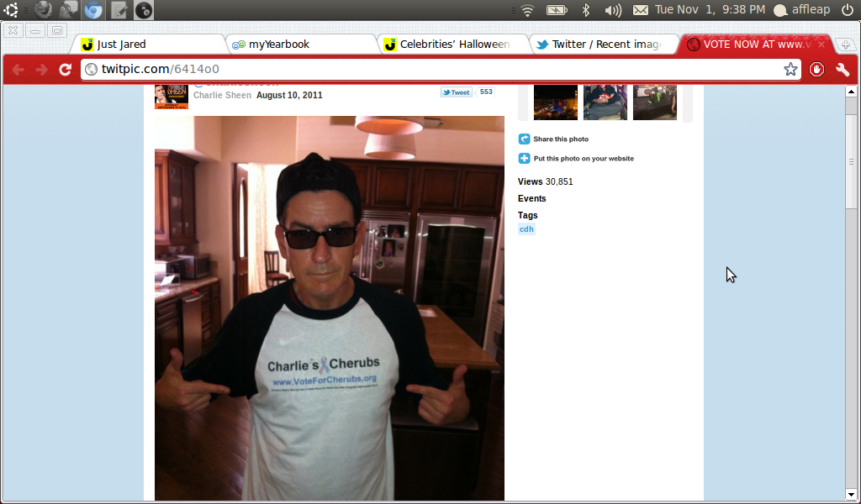Click Charlie Sheen's profile avatar
This screenshot has width=861, height=504.
point(172,97)
